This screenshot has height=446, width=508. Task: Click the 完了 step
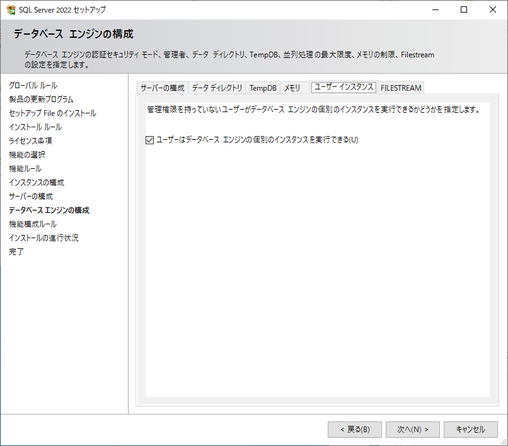pos(16,252)
